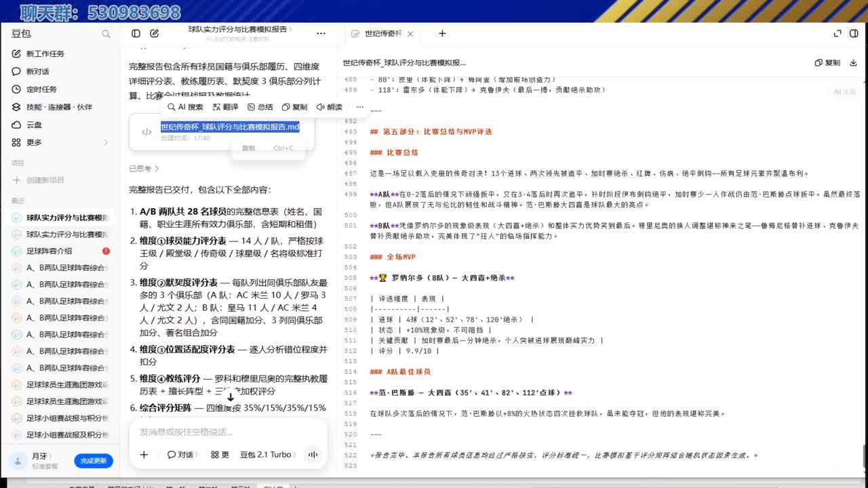The height and width of the screenshot is (488, 868).
Task: Click the scroll-to-bottom arrow in chat
Action: coord(230,396)
